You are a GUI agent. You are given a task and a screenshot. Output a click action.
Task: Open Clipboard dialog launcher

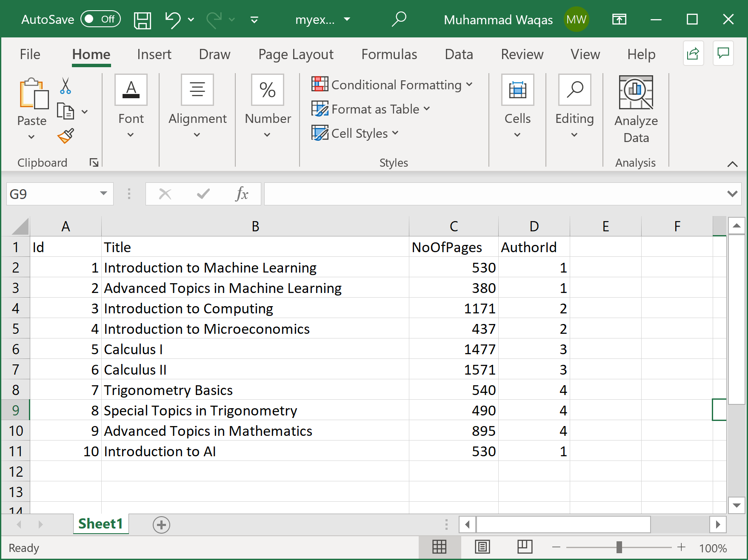pyautogui.click(x=94, y=162)
